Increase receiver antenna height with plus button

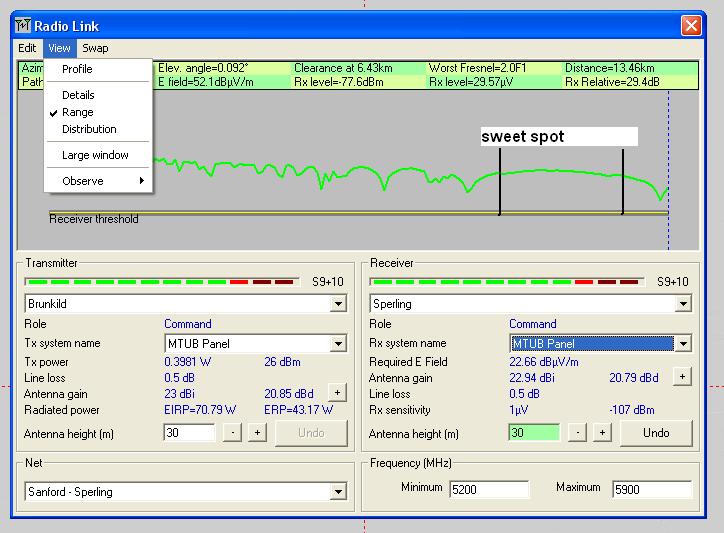pos(602,433)
